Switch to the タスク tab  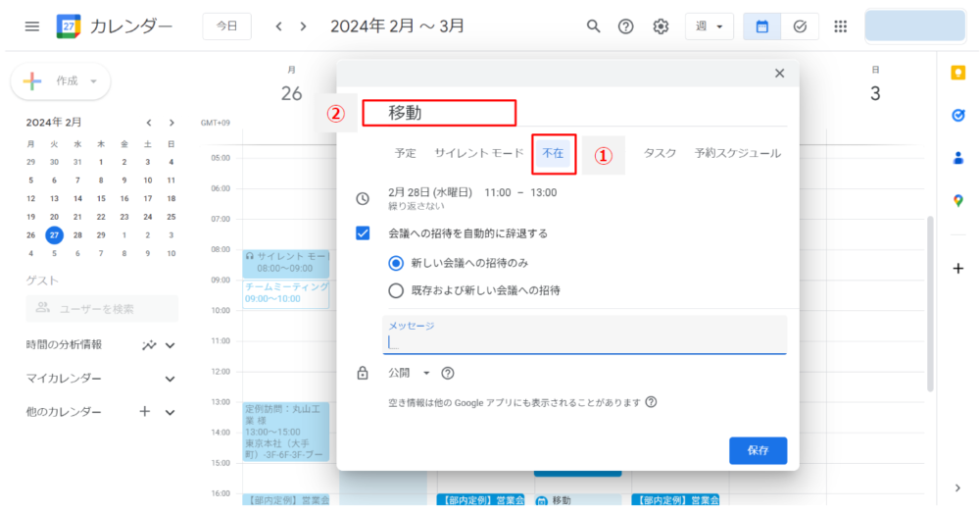coord(660,153)
